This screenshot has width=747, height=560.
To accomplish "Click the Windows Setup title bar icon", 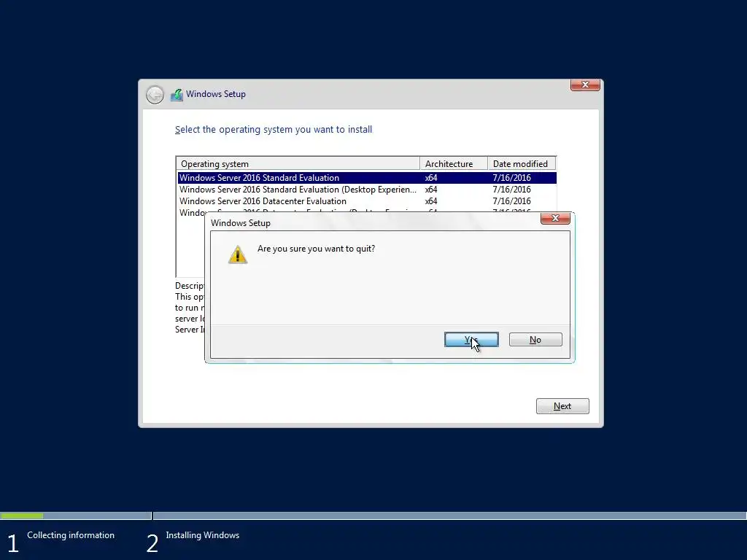I will (x=177, y=94).
